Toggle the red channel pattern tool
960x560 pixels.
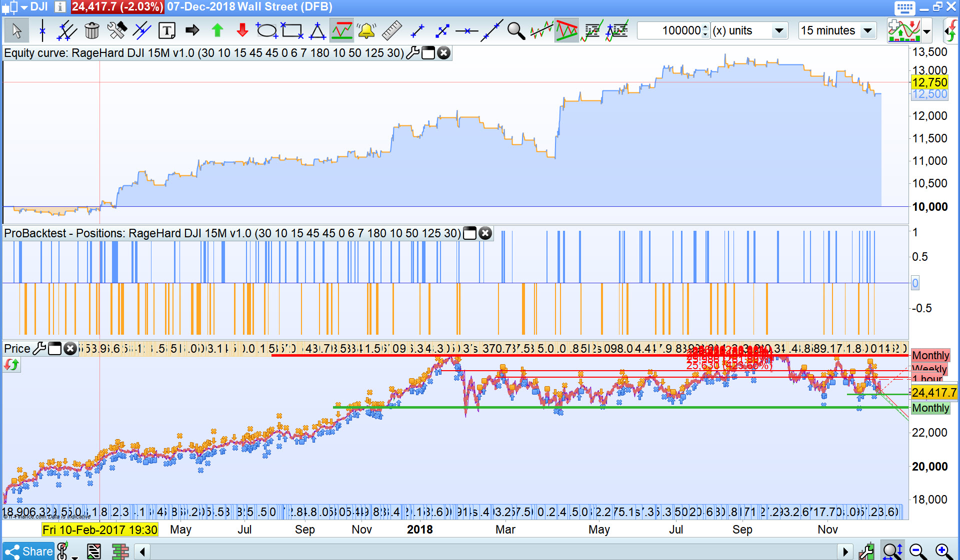pyautogui.click(x=566, y=31)
